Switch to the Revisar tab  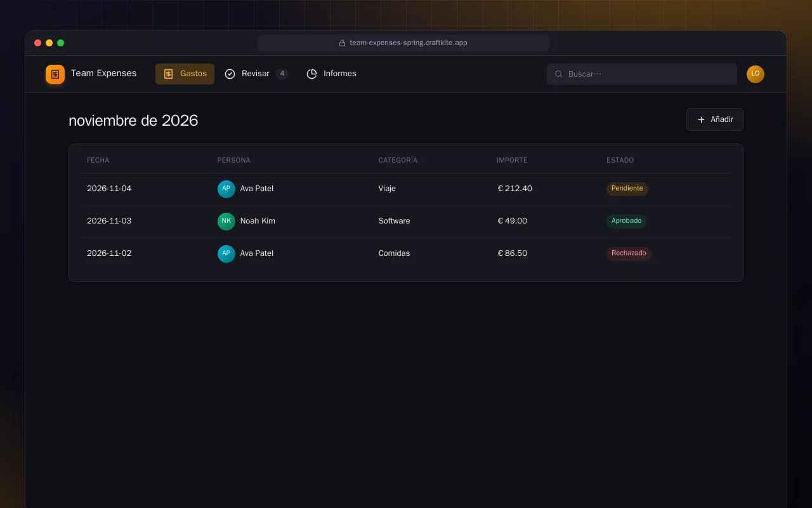[x=256, y=74]
